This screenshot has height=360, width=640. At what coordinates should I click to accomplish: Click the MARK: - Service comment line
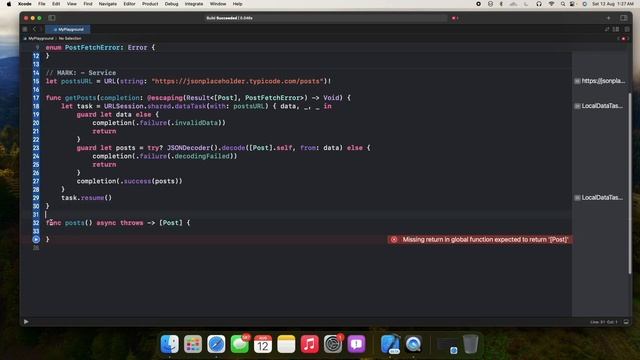81,73
